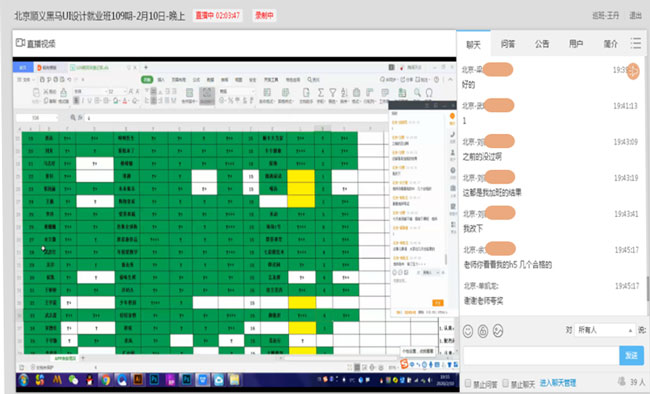
Task: Click the third round emoticon icon
Action: click(x=498, y=331)
